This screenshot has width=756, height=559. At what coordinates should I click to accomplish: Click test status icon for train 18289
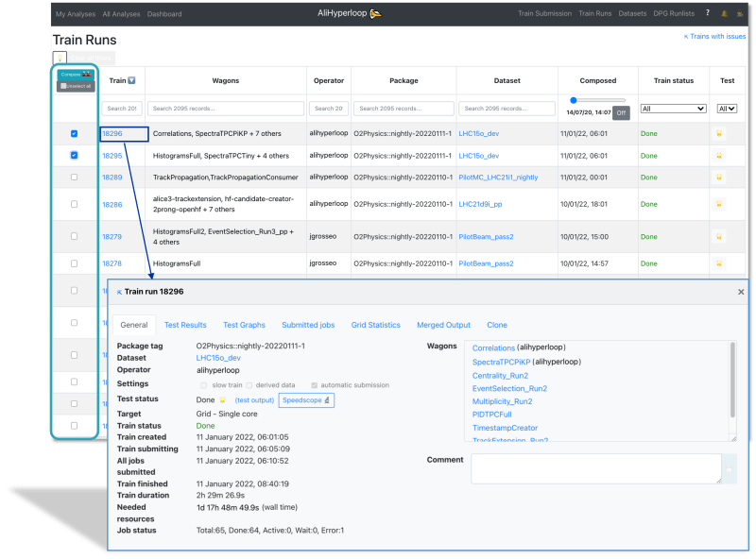719,178
